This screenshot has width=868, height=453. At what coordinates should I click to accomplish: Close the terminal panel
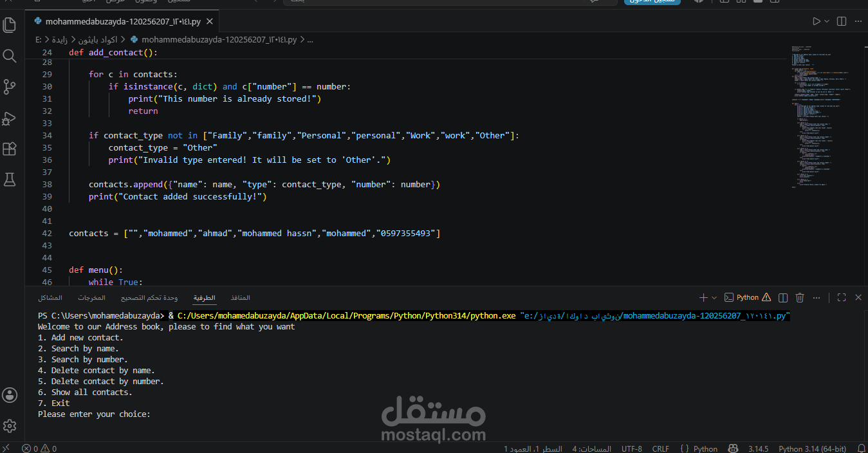click(x=858, y=298)
